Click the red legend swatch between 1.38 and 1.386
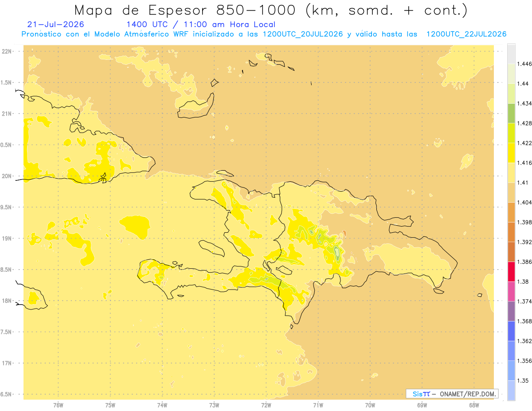 coord(511,271)
